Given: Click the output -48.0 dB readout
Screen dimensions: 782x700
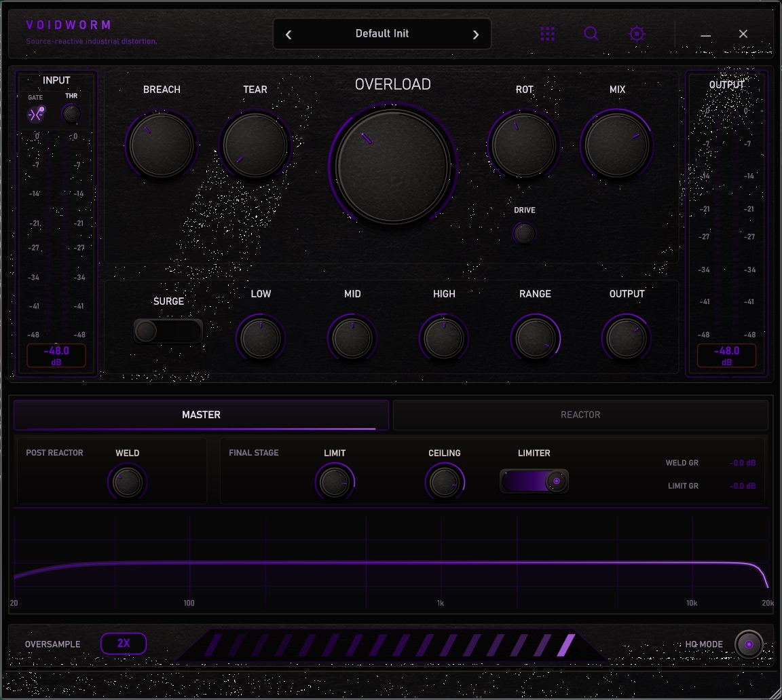Looking at the screenshot, I should point(726,356).
